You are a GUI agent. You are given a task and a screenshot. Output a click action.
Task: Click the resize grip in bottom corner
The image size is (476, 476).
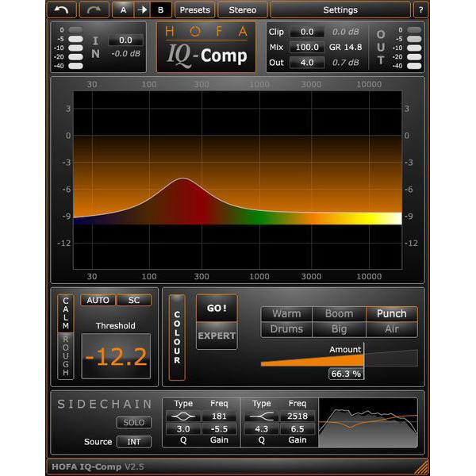coord(422,467)
